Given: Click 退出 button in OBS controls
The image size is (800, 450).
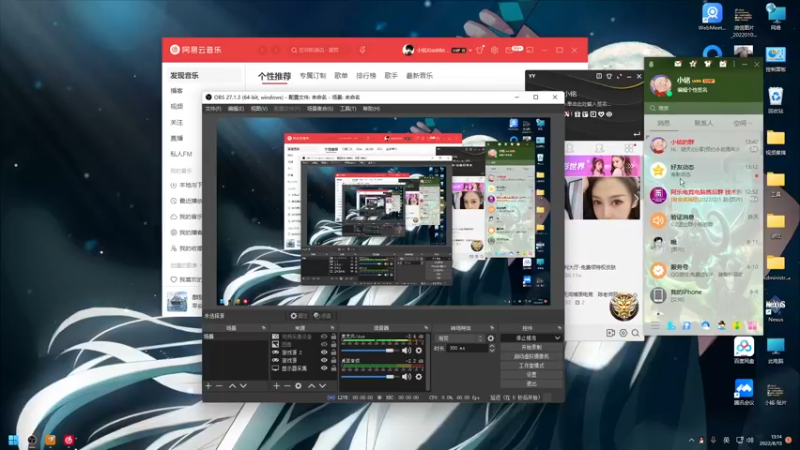Looking at the screenshot, I should pyautogui.click(x=531, y=384).
